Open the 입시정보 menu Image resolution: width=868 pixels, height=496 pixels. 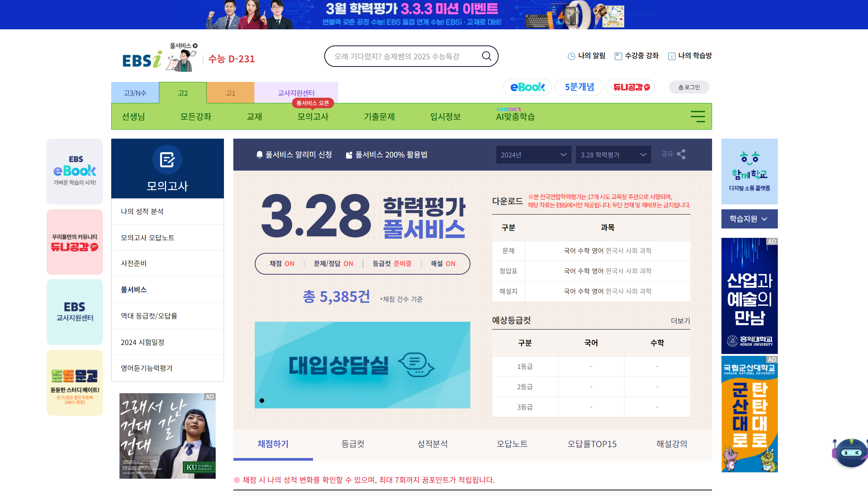tap(445, 116)
